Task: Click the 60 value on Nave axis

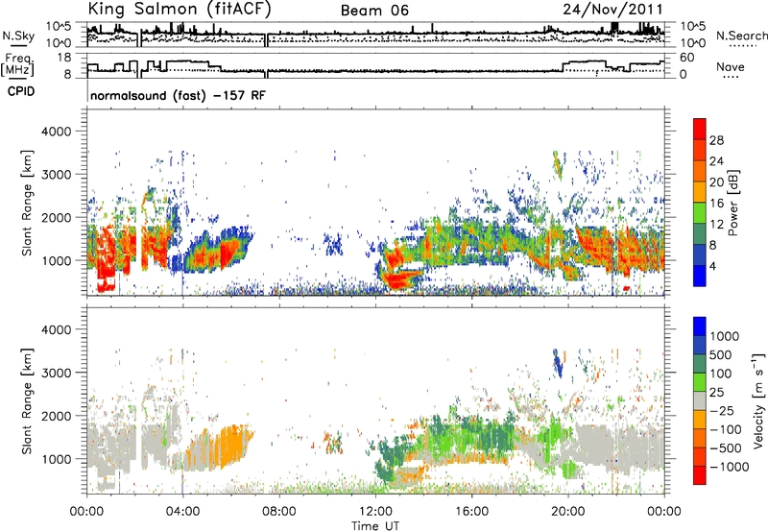Action: 687,58
